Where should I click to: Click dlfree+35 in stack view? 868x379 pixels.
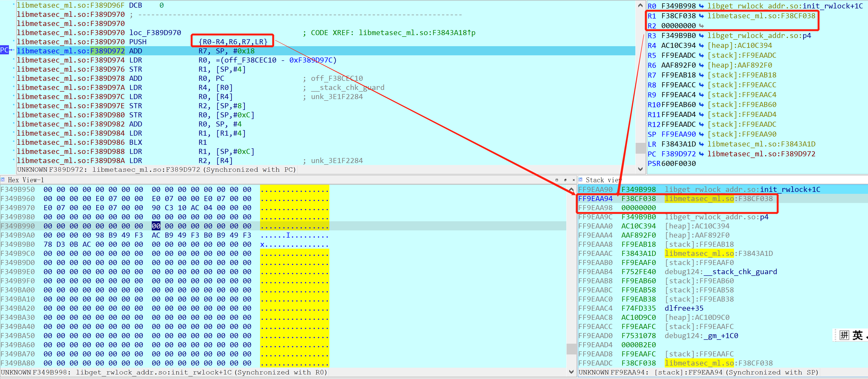click(x=684, y=308)
